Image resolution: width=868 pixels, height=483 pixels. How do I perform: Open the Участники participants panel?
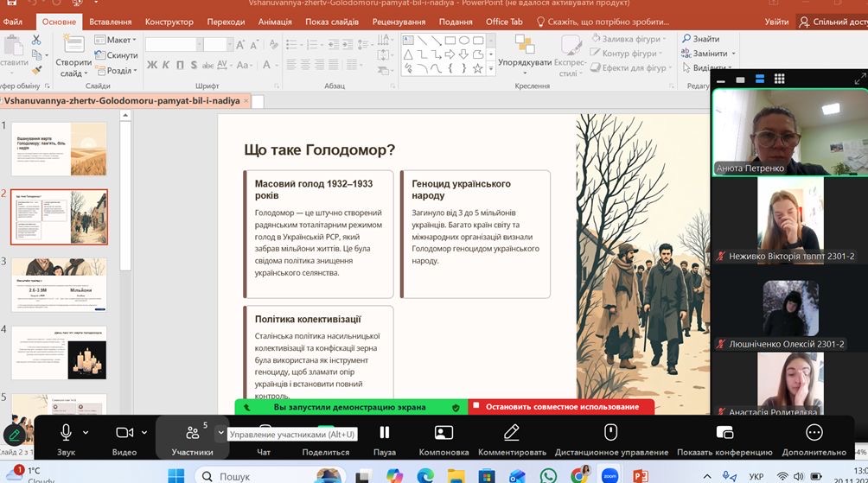point(192,433)
